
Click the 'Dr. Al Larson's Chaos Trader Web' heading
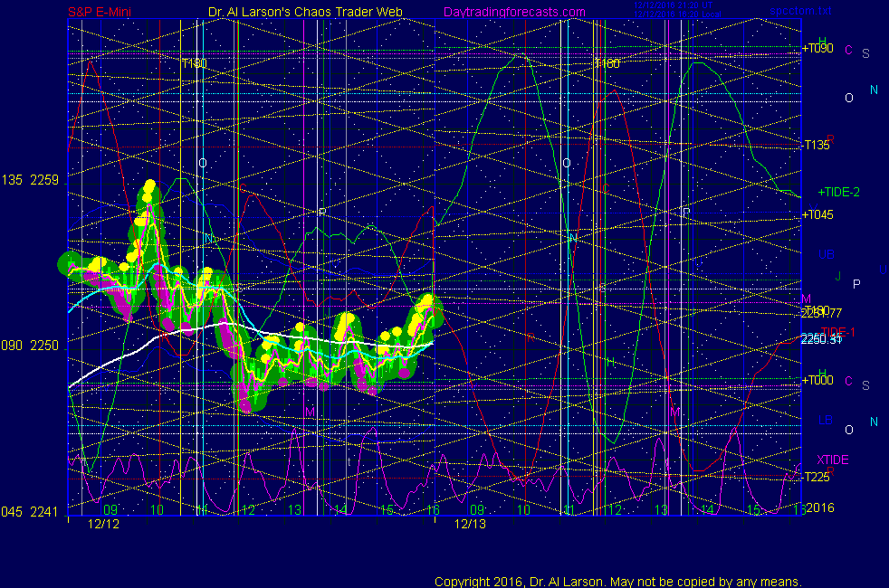[x=305, y=12]
